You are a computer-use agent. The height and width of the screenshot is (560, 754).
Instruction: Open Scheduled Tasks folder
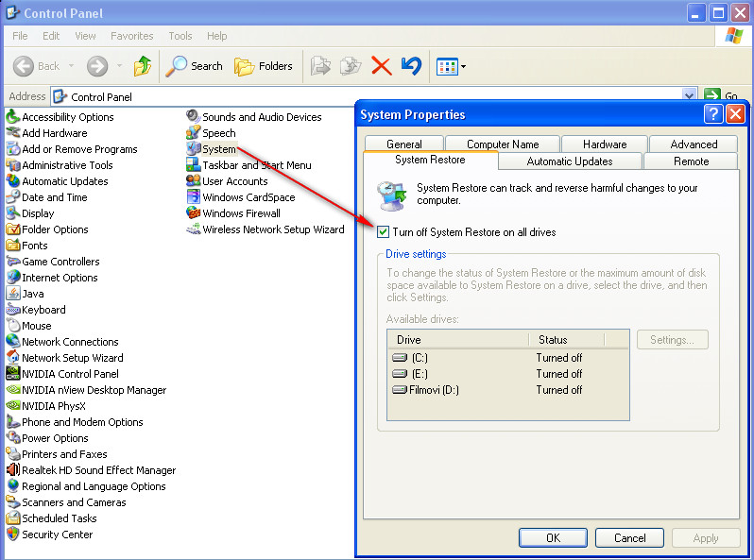pos(51,518)
